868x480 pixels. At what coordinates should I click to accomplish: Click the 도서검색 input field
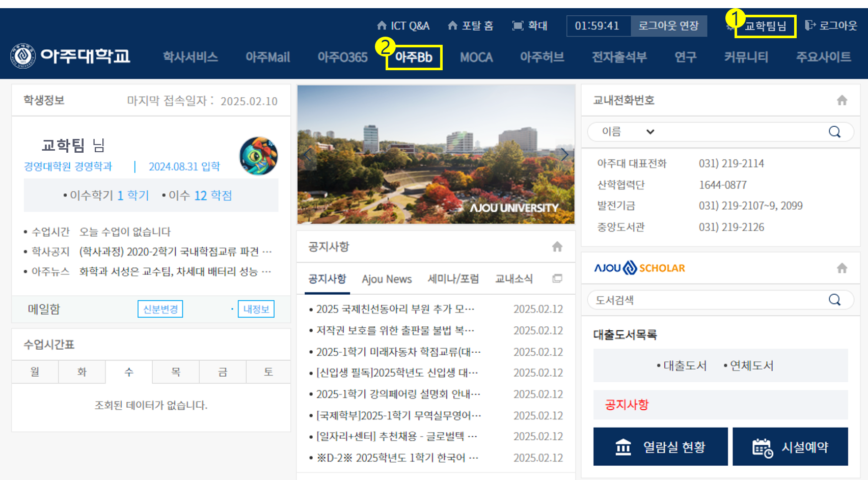coord(708,300)
